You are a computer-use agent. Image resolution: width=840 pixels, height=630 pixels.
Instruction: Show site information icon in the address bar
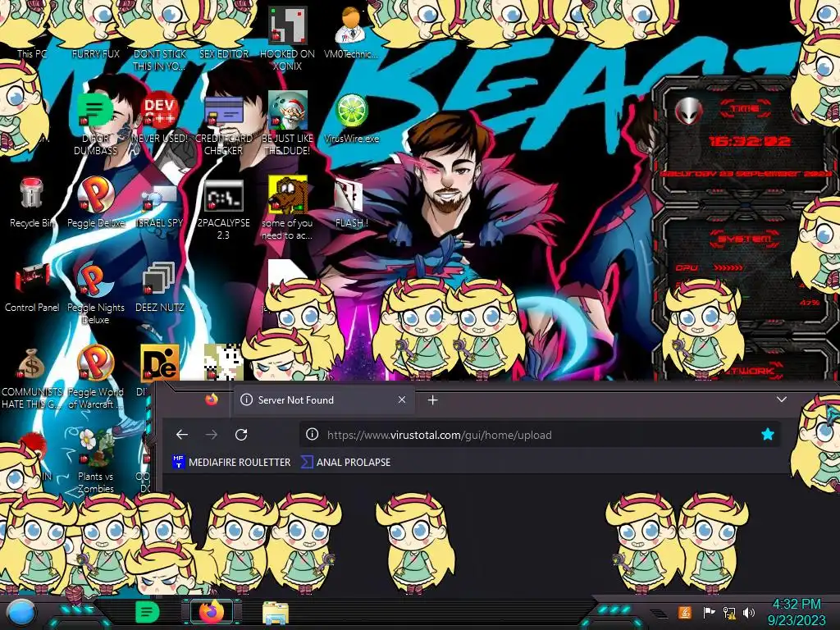pos(312,435)
